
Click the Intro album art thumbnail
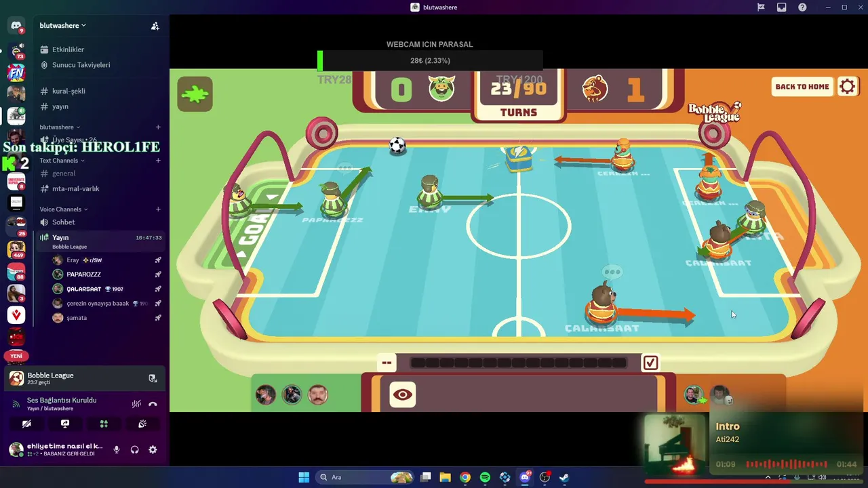675,444
